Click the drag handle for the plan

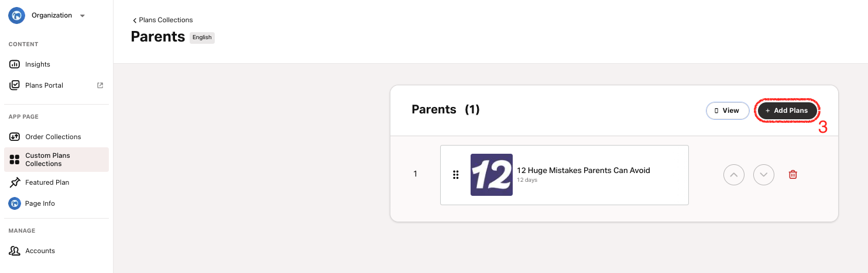(x=456, y=175)
